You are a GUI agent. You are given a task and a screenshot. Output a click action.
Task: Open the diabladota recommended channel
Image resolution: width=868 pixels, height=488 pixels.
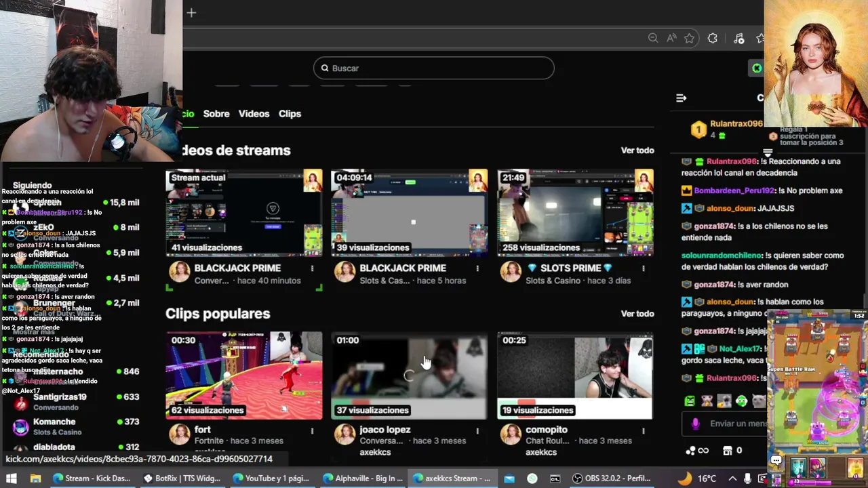[54, 447]
